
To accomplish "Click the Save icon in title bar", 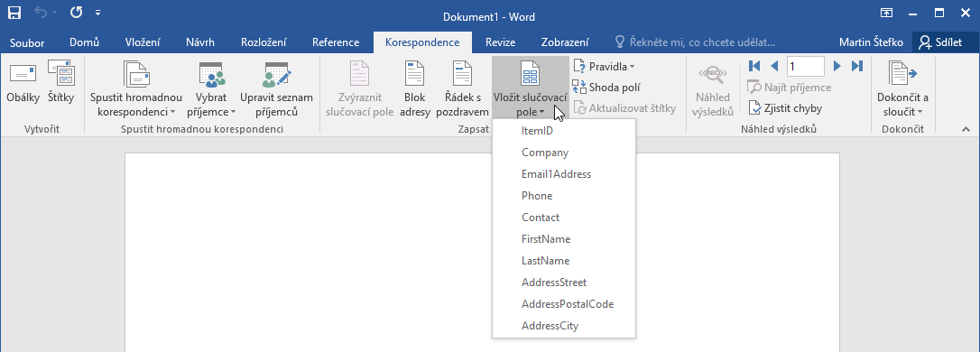I will 14,13.
